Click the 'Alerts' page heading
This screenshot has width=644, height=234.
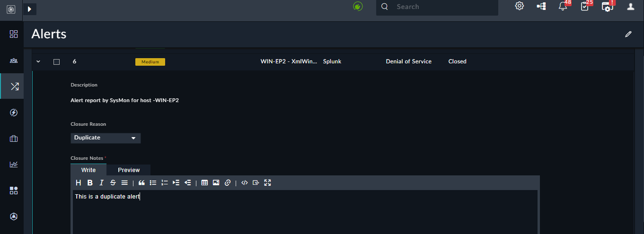click(49, 34)
